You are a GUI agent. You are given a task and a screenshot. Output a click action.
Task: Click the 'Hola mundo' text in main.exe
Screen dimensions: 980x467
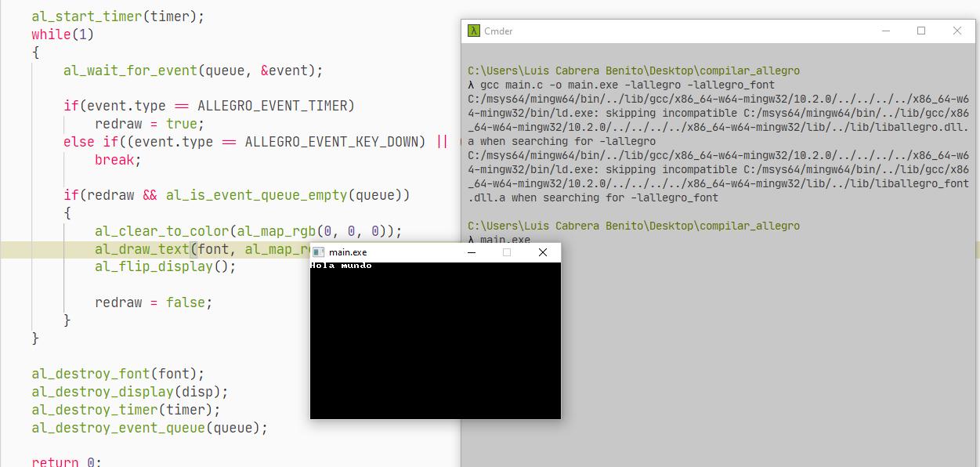coord(341,266)
